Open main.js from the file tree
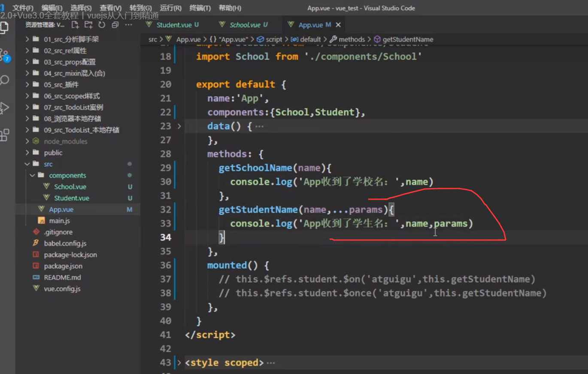Screen dimensions: 588x374 pos(59,221)
